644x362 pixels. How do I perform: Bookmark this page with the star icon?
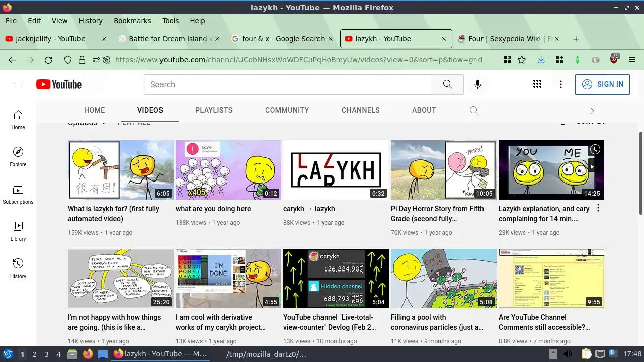tap(522, 60)
